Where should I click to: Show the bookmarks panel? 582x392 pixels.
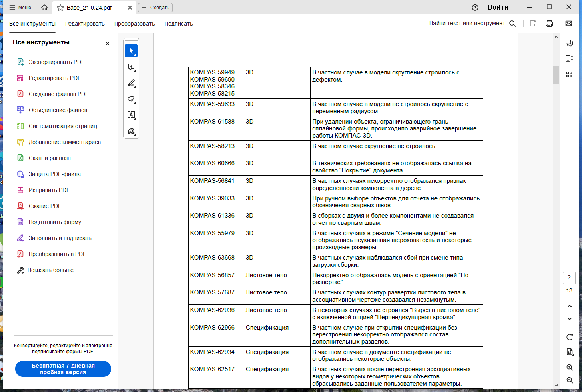click(569, 59)
